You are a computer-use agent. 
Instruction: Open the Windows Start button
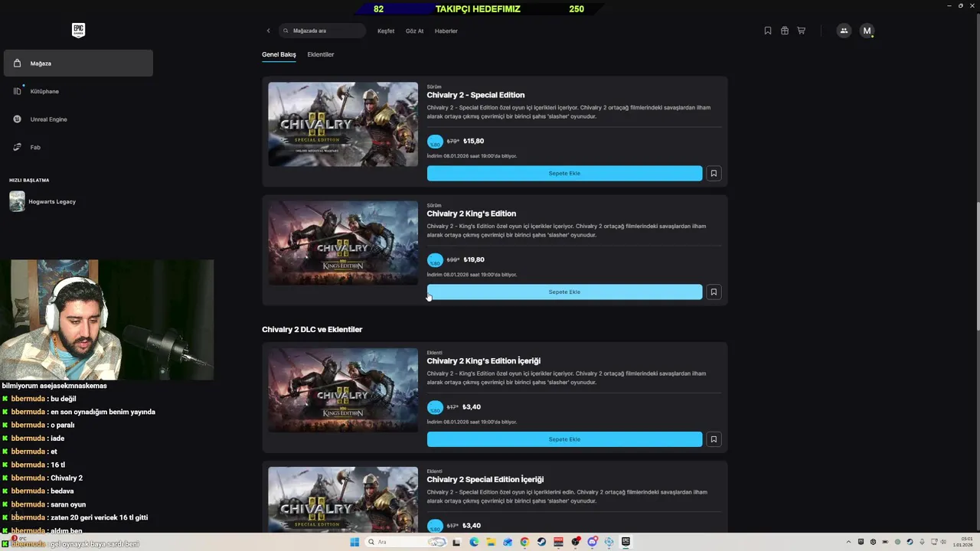pos(354,542)
